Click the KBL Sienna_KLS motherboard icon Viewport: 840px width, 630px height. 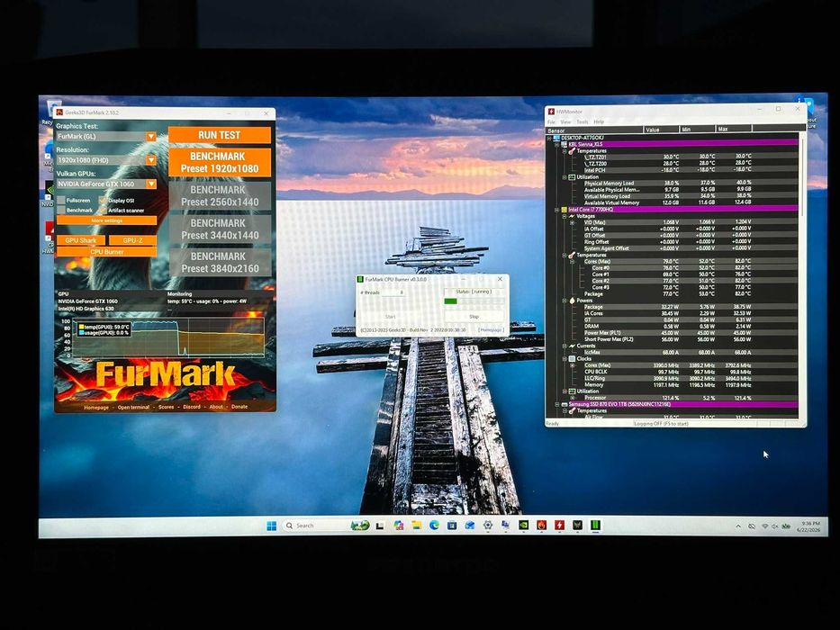click(564, 144)
